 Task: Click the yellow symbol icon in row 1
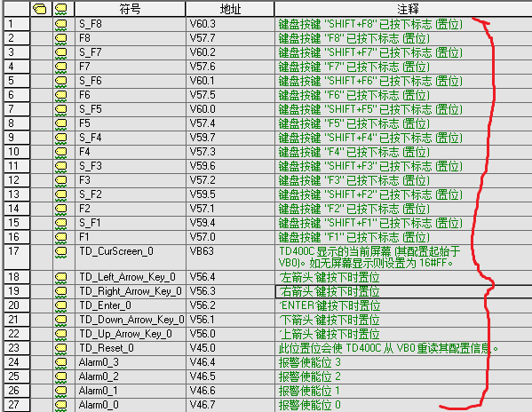pyautogui.click(x=61, y=24)
